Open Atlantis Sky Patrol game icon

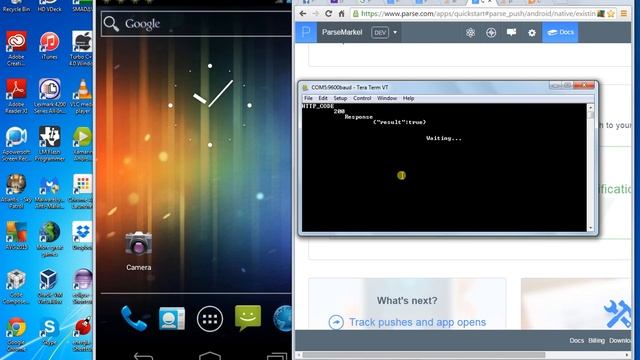(x=16, y=191)
